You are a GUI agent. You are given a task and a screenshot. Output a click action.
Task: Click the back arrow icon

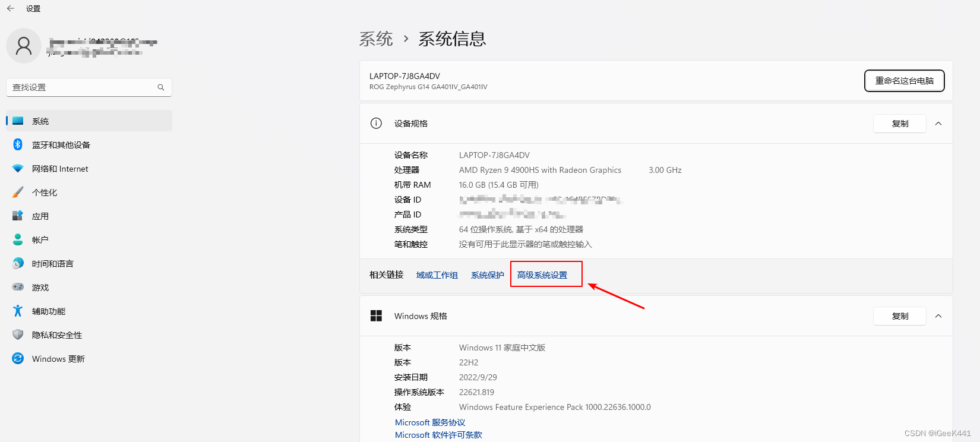(x=11, y=8)
